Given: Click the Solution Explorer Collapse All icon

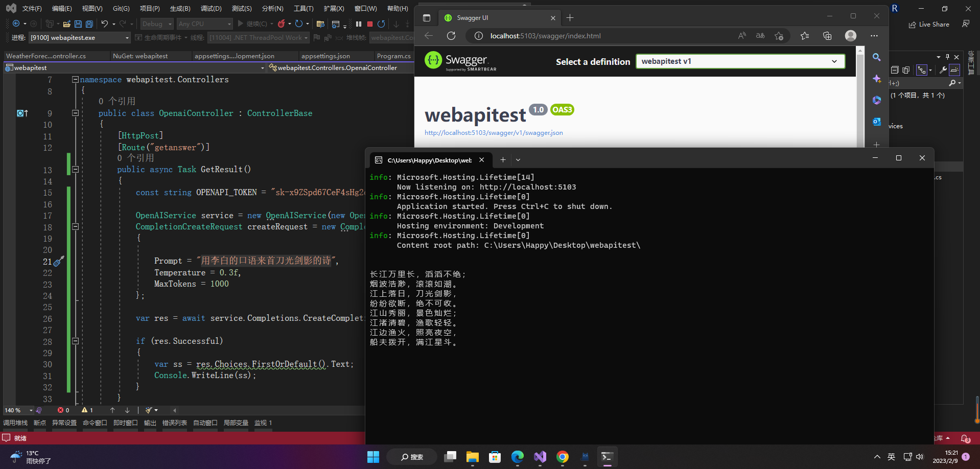Looking at the screenshot, I should 895,70.
